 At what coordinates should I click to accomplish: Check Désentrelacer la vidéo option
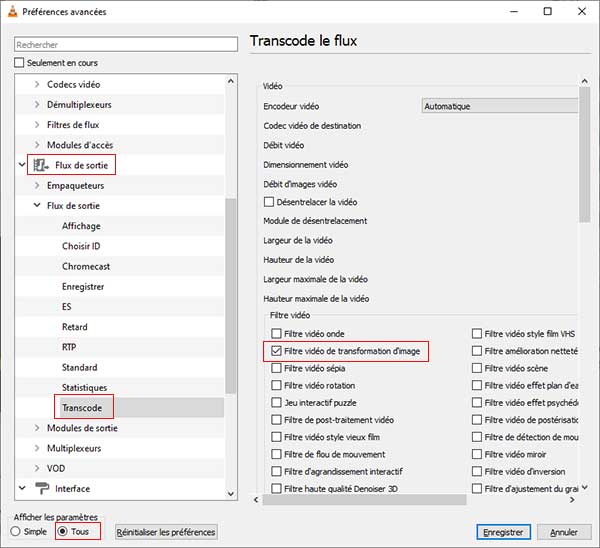pyautogui.click(x=269, y=202)
